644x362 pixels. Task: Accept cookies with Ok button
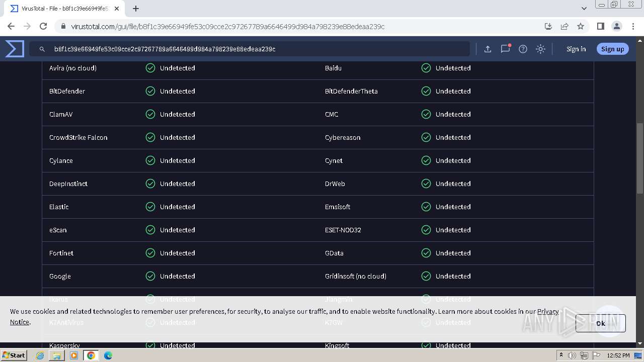601,323
